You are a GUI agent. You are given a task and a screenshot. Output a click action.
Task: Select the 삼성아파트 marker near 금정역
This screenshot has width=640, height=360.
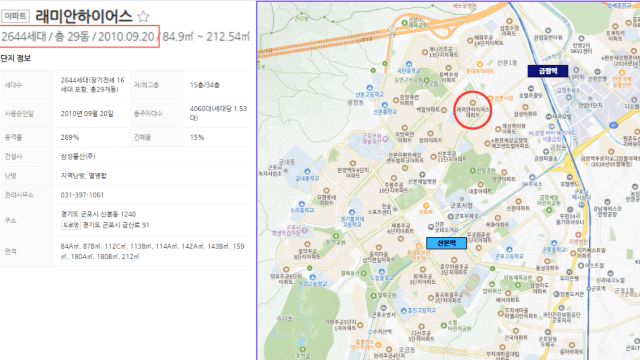[525, 107]
